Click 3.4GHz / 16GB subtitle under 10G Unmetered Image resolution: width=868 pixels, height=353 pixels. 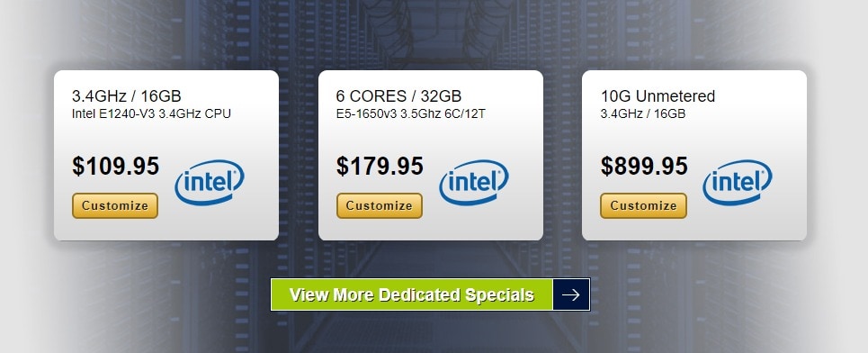click(x=643, y=114)
